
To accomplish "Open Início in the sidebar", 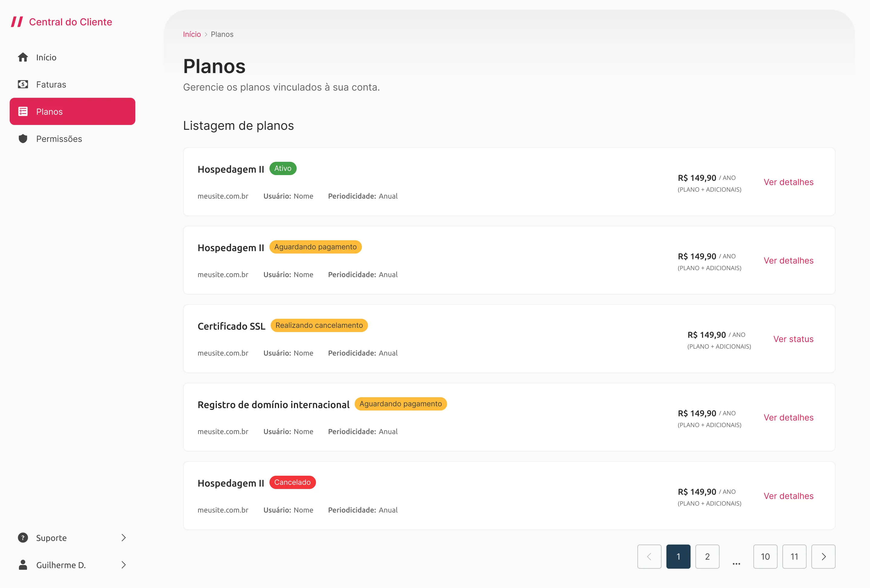I will (x=72, y=57).
